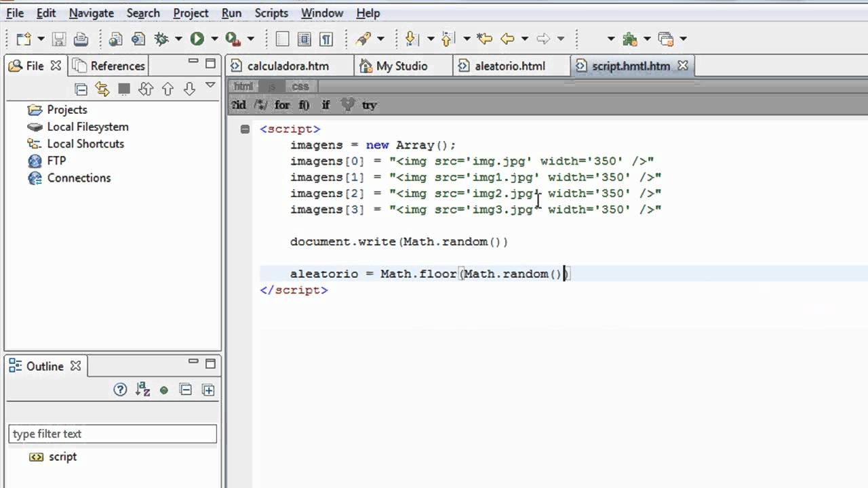Click the up arrow icon in File view

[167, 89]
